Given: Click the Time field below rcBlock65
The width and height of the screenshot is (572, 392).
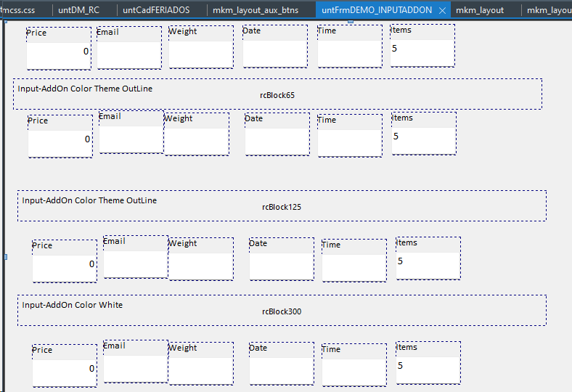Looking at the screenshot, I should (349, 141).
